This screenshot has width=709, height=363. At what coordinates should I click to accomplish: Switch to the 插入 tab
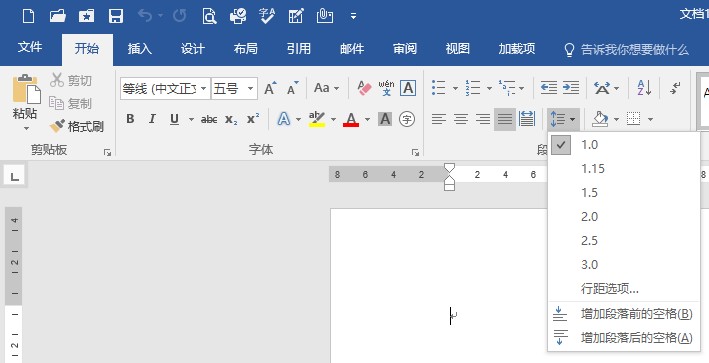pos(140,48)
